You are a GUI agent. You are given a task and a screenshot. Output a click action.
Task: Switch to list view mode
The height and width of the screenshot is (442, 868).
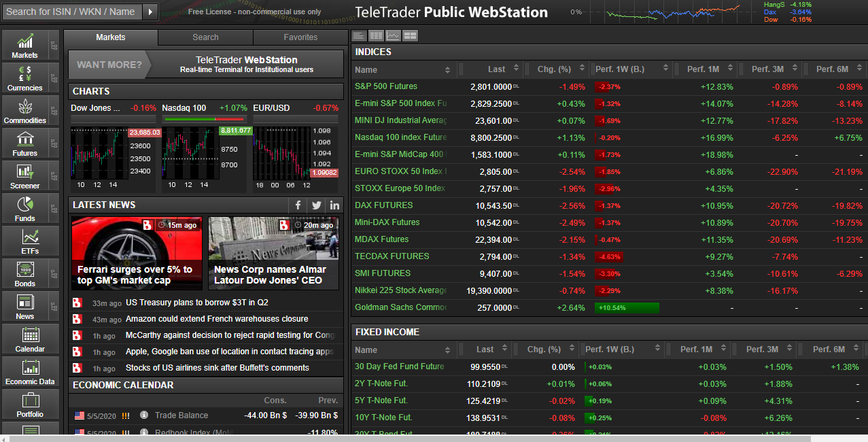coord(359,36)
